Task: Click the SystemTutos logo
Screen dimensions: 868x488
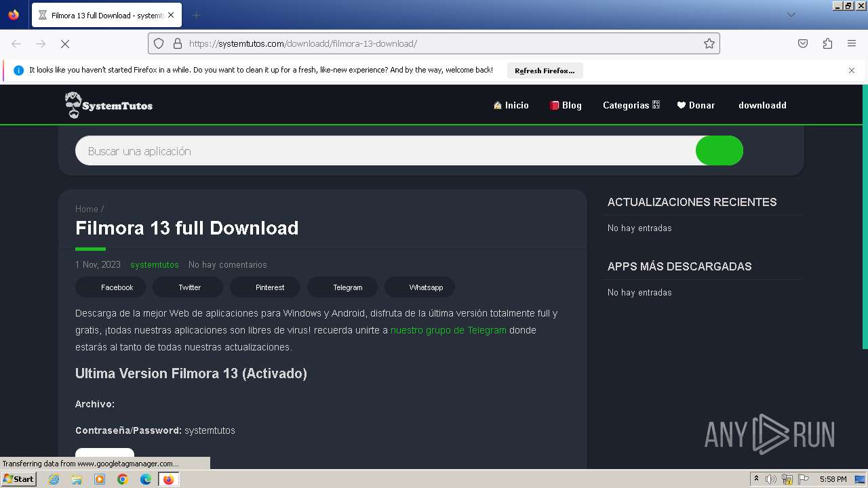Action: [108, 105]
